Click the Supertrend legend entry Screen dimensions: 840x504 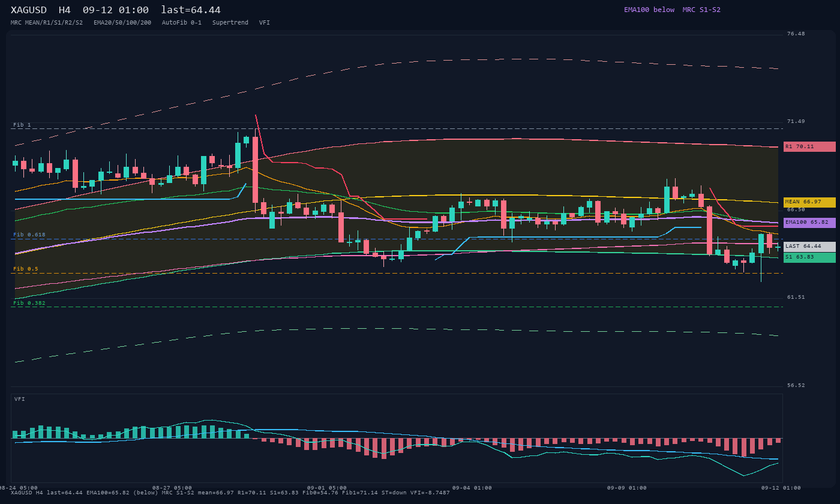230,23
